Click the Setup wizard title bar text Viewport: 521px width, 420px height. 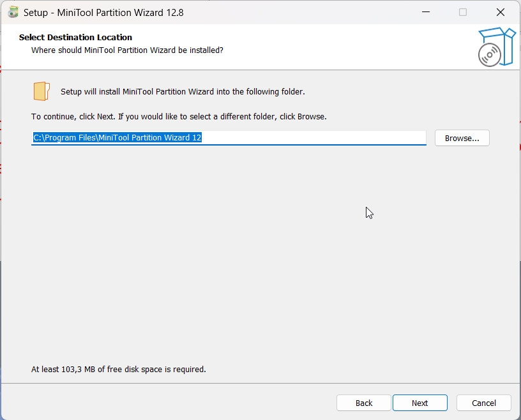pos(102,12)
